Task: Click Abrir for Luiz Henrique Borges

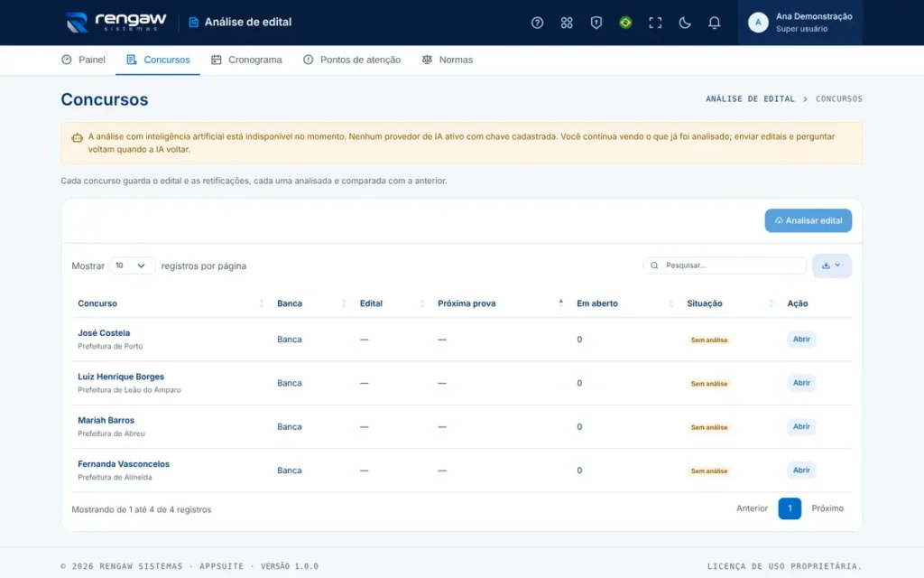Action: point(801,383)
